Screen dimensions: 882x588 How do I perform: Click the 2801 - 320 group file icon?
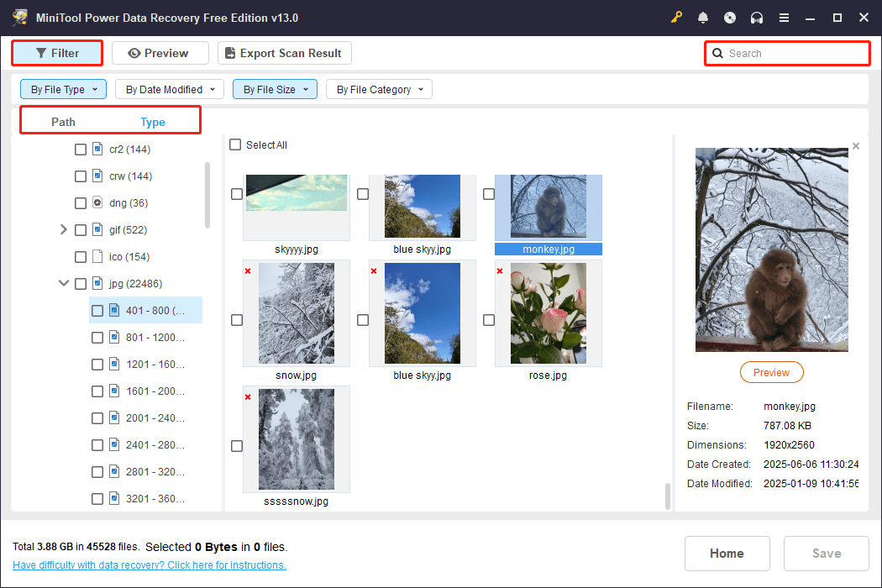pyautogui.click(x=114, y=471)
